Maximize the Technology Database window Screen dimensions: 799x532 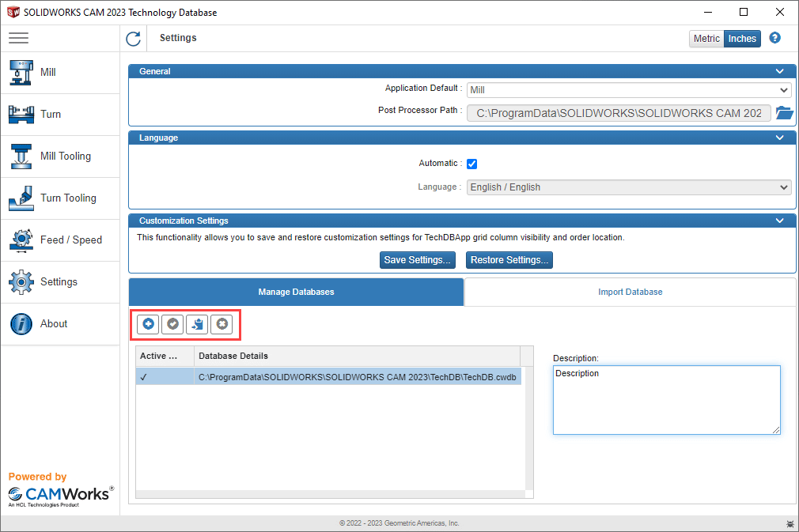pyautogui.click(x=744, y=12)
